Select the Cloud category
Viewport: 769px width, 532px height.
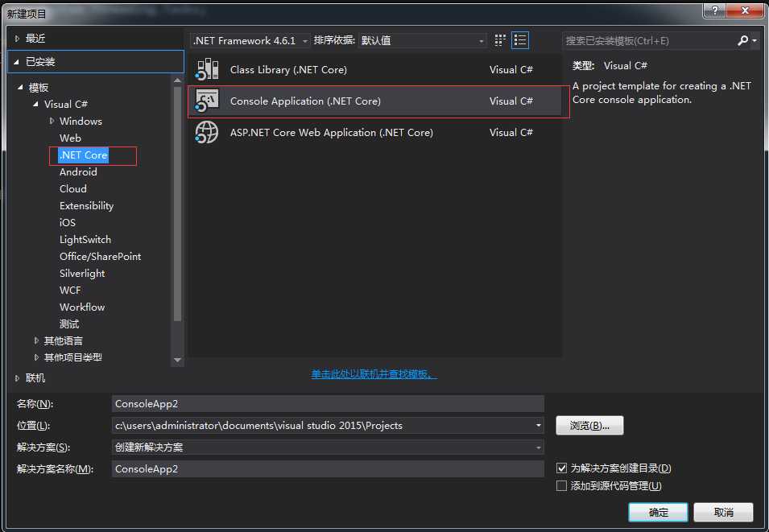click(x=73, y=189)
